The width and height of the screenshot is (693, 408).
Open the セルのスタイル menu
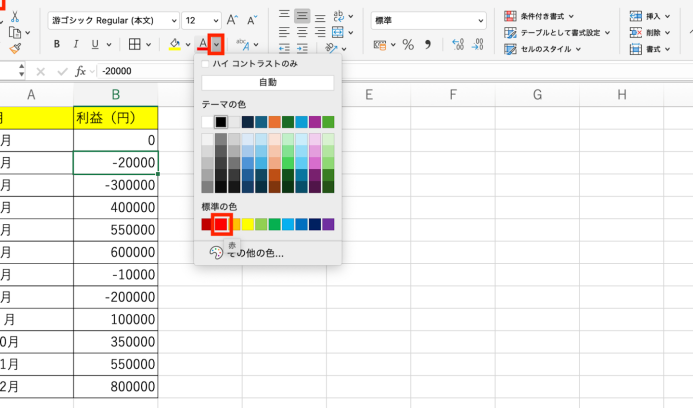coord(543,49)
